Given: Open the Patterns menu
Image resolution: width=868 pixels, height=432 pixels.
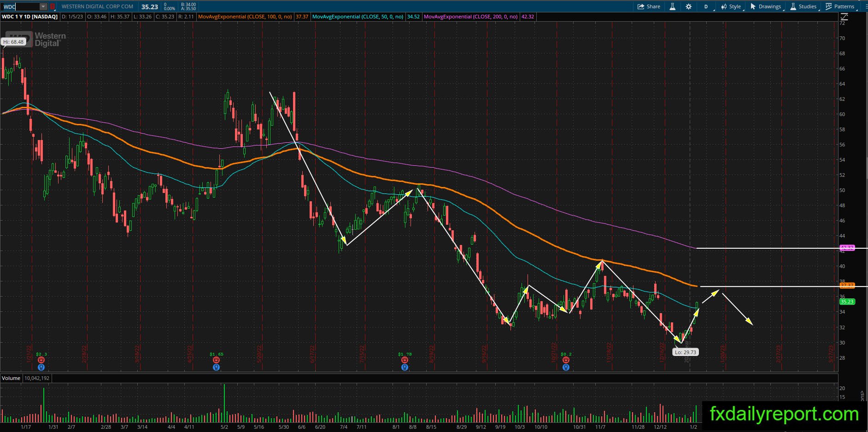Looking at the screenshot, I should (x=840, y=6).
